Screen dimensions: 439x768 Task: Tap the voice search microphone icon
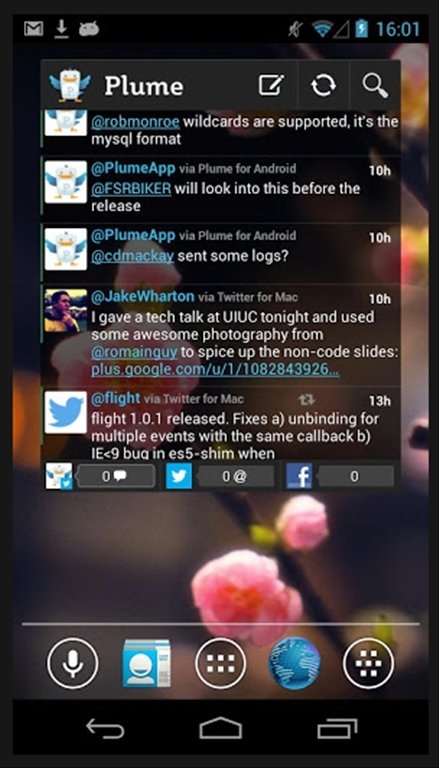73,663
